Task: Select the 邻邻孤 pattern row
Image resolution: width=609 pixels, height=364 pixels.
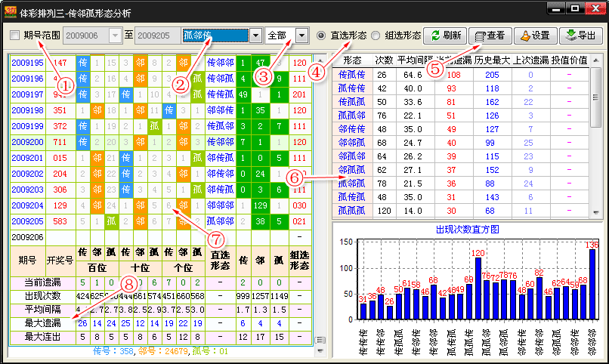Action: point(461,143)
